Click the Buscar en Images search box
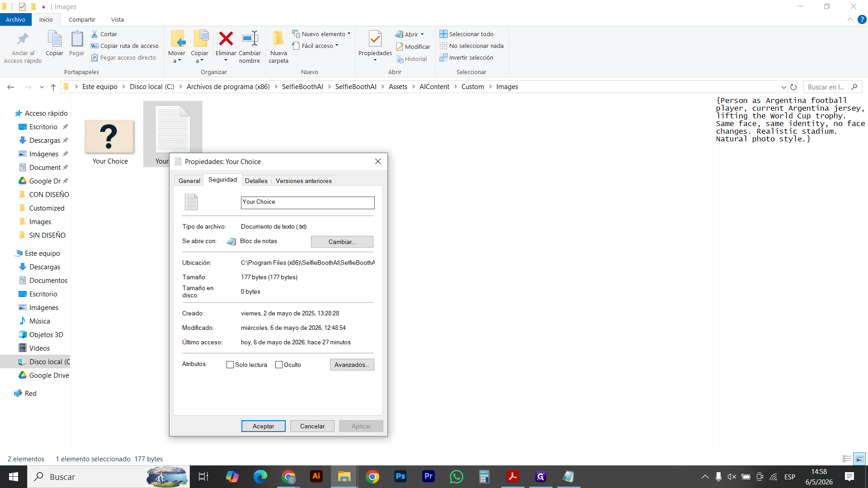Screen dimensions: 868x488 833,87
